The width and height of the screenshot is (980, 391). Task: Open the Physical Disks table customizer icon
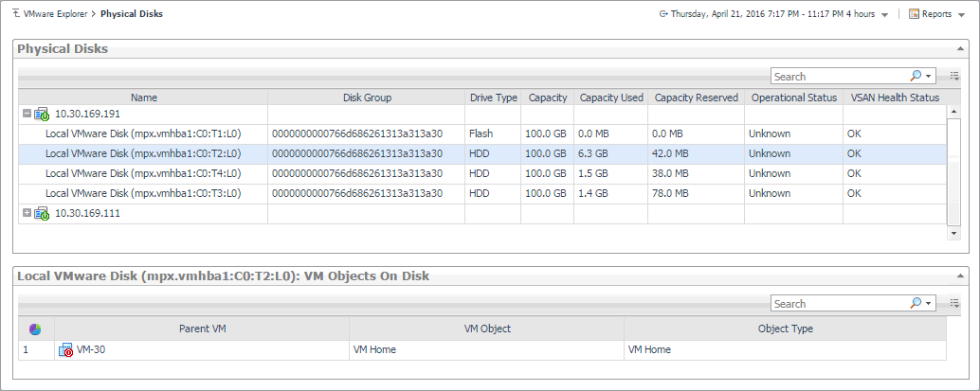954,76
